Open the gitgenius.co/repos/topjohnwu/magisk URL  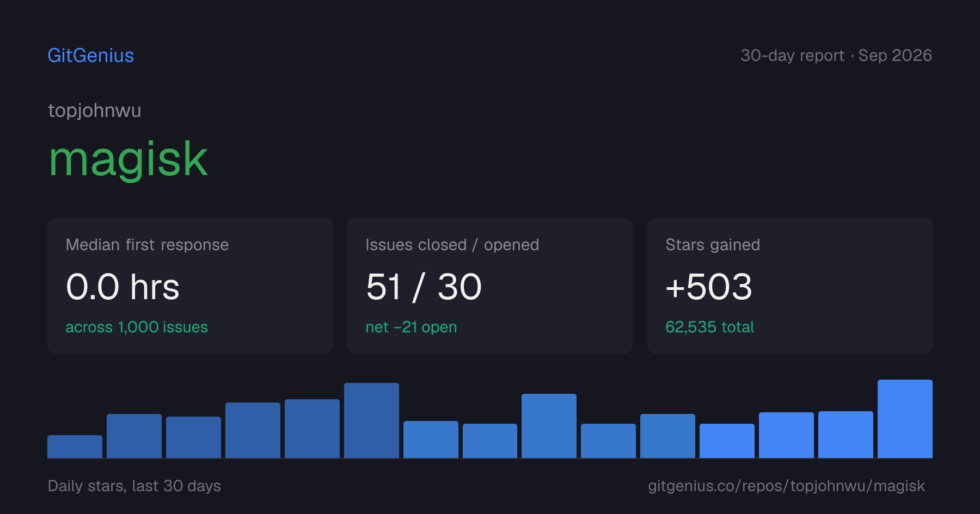pyautogui.click(x=786, y=486)
